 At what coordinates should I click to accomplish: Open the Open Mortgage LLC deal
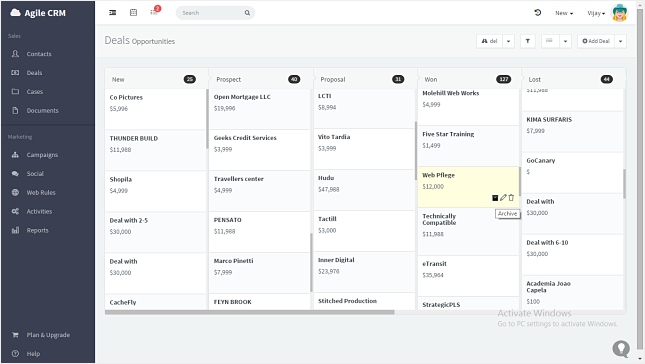[260, 109]
